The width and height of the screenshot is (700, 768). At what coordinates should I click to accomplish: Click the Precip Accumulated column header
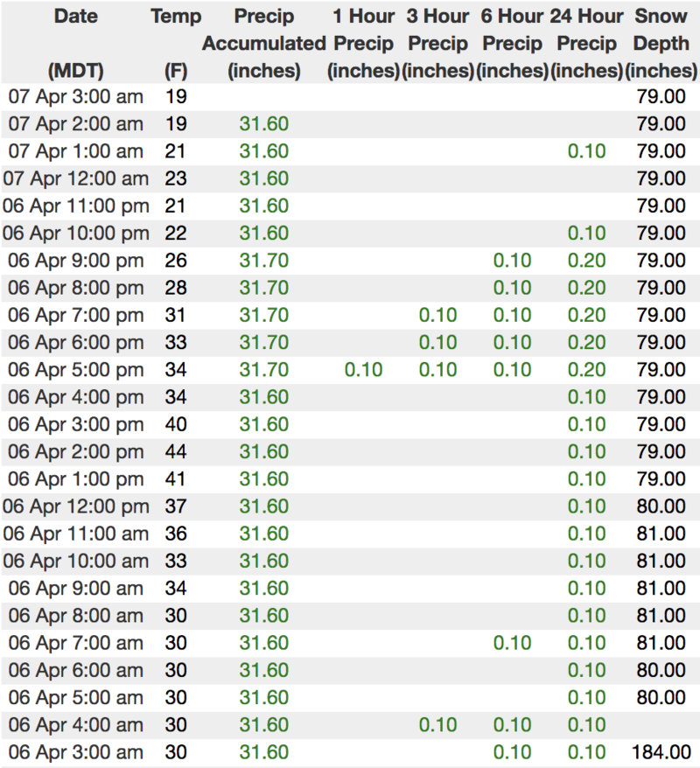coord(263,43)
